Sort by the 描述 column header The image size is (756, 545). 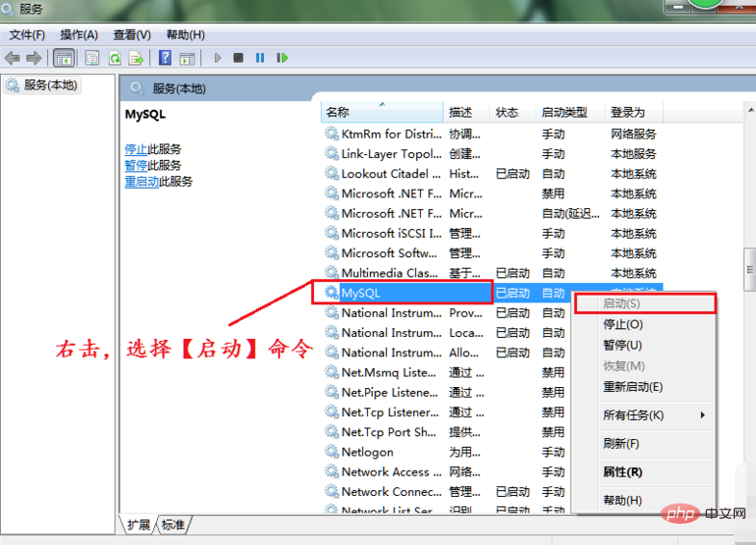(x=466, y=113)
